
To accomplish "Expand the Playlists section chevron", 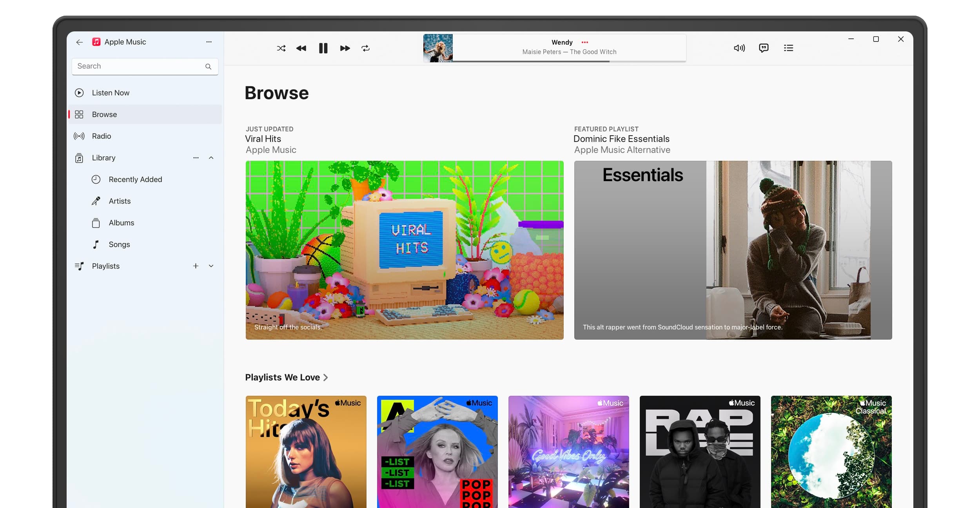I will click(211, 266).
